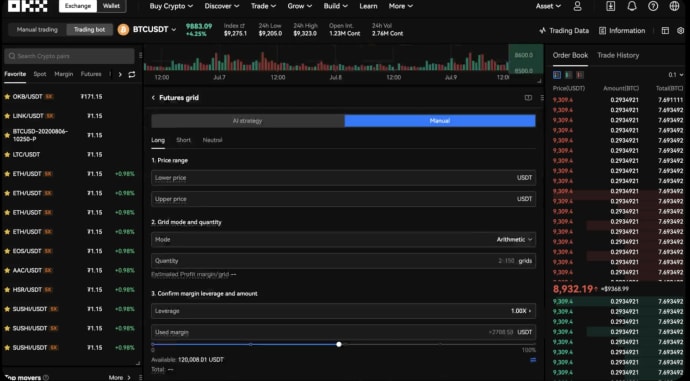Open the Build dropdown

[335, 6]
